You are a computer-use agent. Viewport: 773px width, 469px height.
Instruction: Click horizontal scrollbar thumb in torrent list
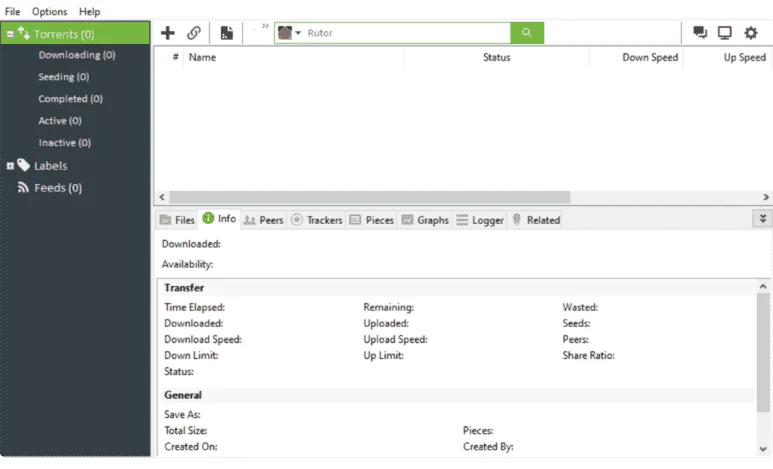tap(370, 197)
